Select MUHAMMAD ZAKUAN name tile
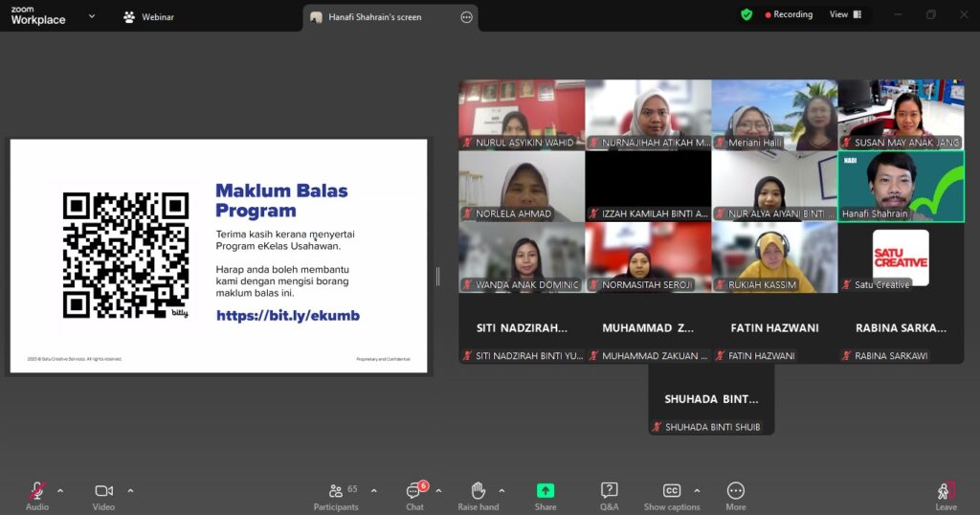980x515 pixels. pyautogui.click(x=648, y=328)
